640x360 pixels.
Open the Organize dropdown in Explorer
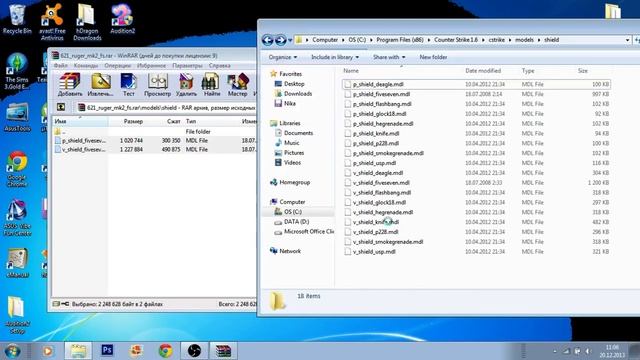pyautogui.click(x=283, y=57)
